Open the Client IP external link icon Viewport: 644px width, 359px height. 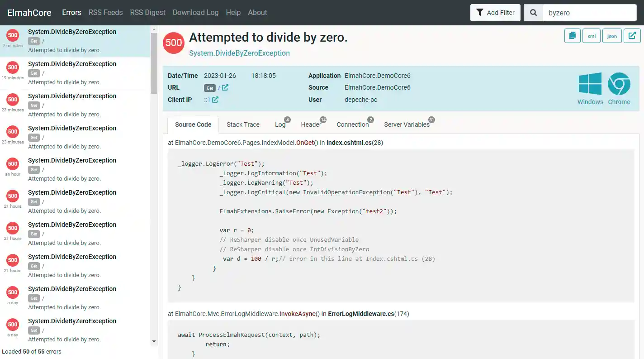point(215,100)
